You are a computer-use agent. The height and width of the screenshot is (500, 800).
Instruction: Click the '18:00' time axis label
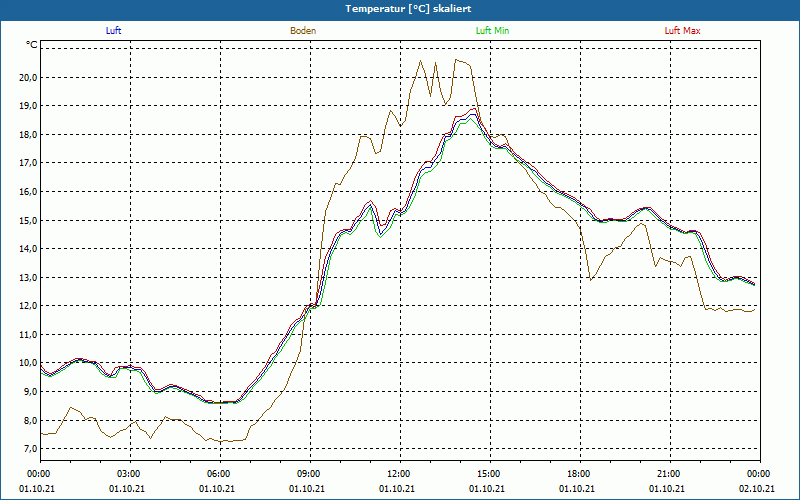coord(580,474)
